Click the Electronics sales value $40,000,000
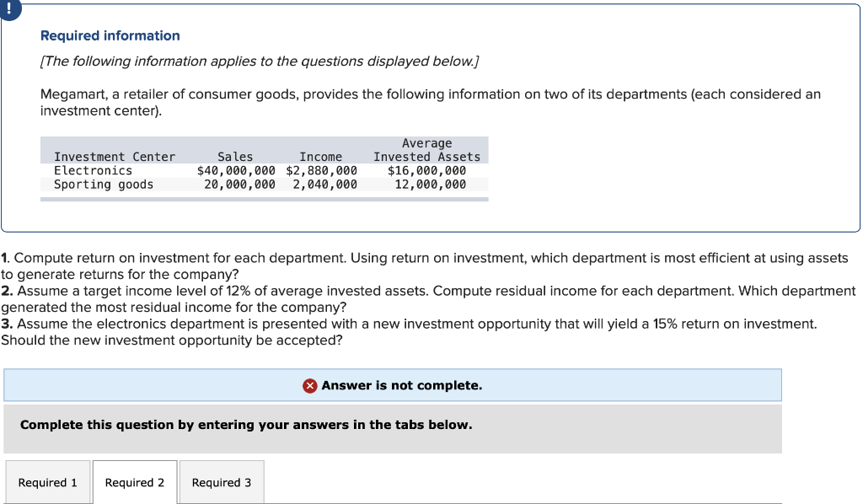863x504 pixels. [x=236, y=170]
